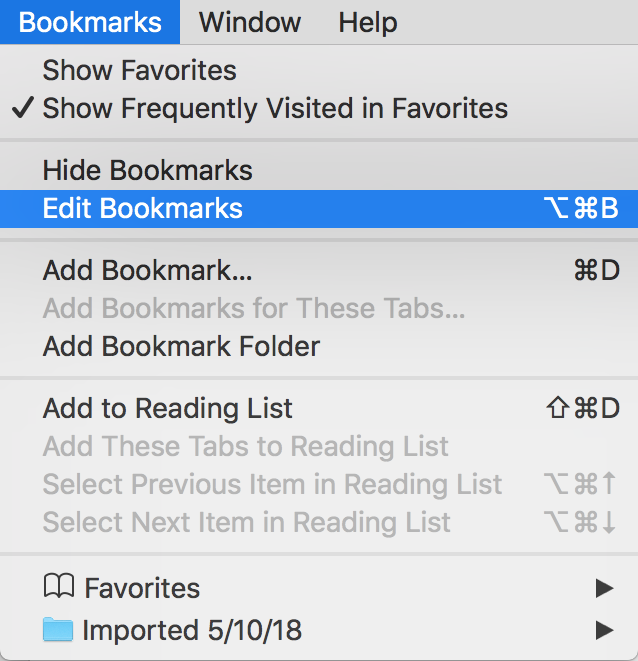Open the Bookmarks menu

[90, 22]
